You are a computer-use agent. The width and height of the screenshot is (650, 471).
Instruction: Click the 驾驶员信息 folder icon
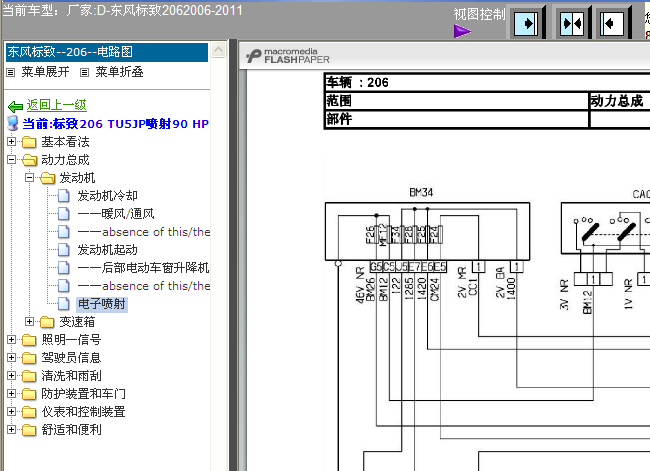pyautogui.click(x=29, y=358)
